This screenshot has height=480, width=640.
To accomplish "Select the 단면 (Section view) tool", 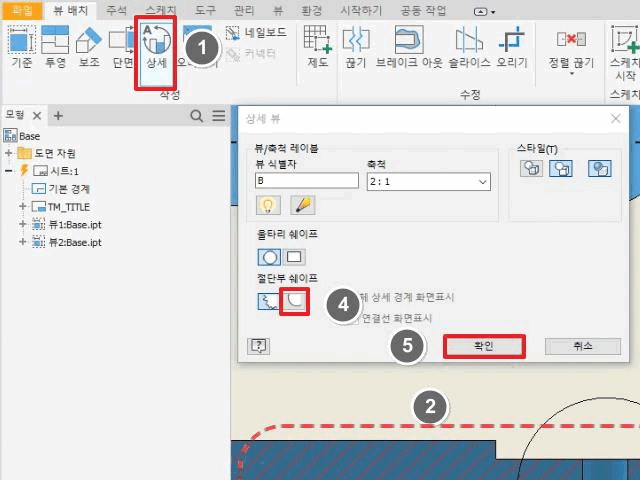I will 122,47.
